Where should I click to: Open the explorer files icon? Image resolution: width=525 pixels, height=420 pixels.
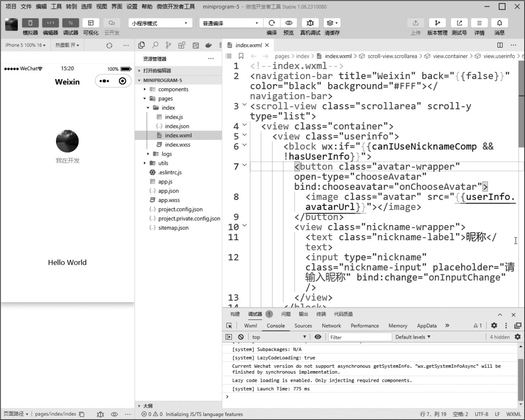tap(141, 45)
